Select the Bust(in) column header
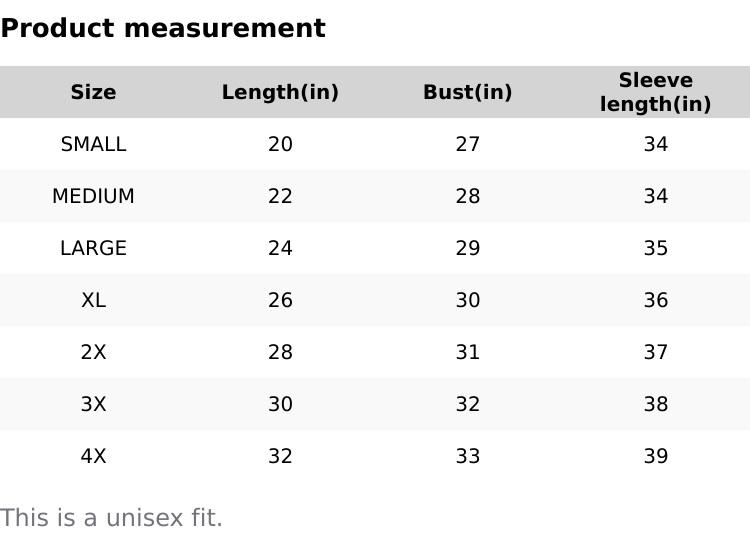Screen dimensions: 750x554 (x=467, y=93)
